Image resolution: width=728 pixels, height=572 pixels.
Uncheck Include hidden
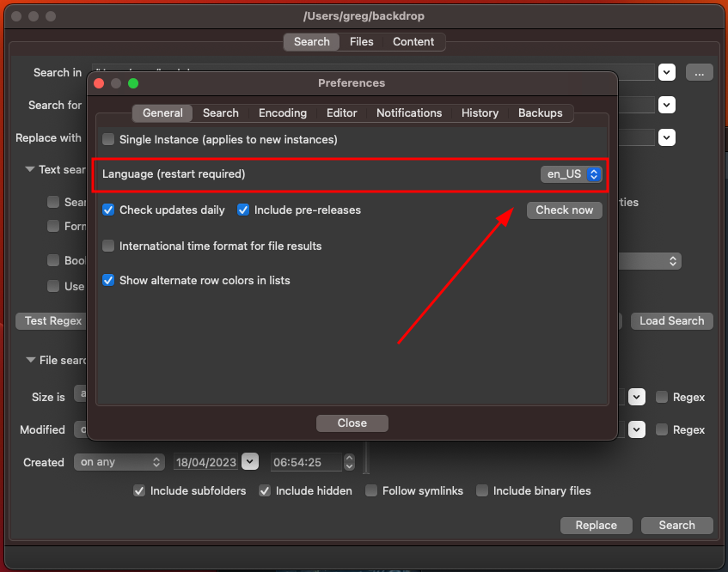tap(265, 490)
